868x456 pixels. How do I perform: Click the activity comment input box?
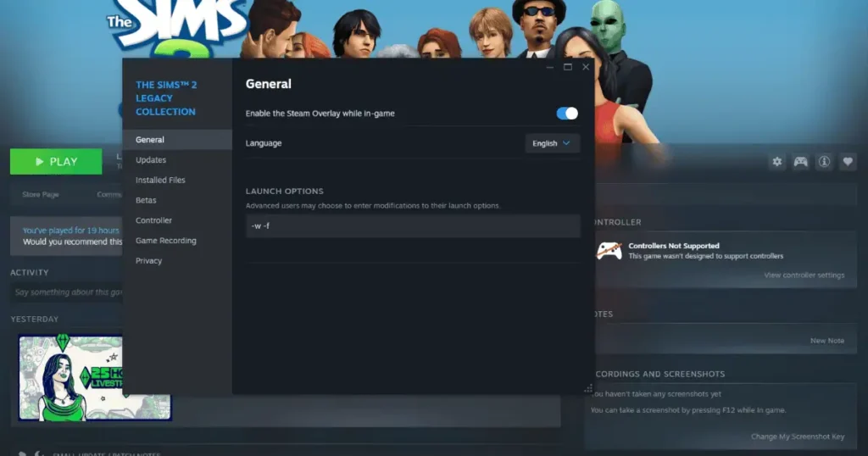tap(66, 292)
